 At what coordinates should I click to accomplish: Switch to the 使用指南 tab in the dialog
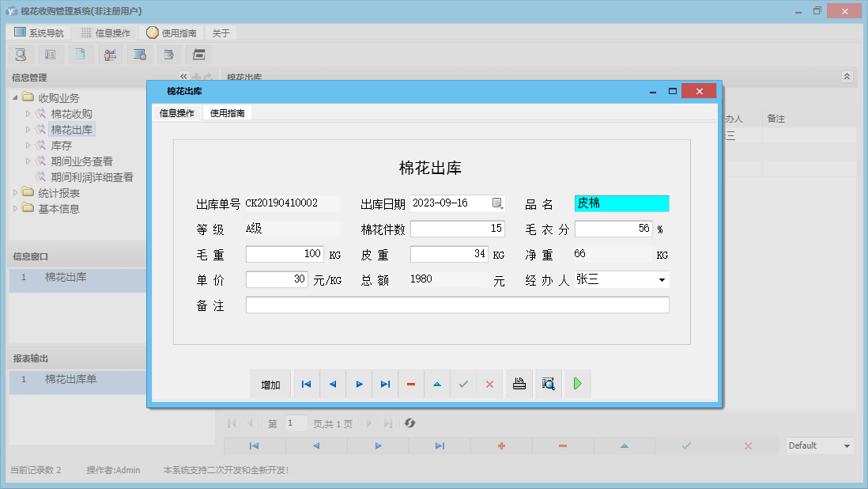[x=229, y=112]
